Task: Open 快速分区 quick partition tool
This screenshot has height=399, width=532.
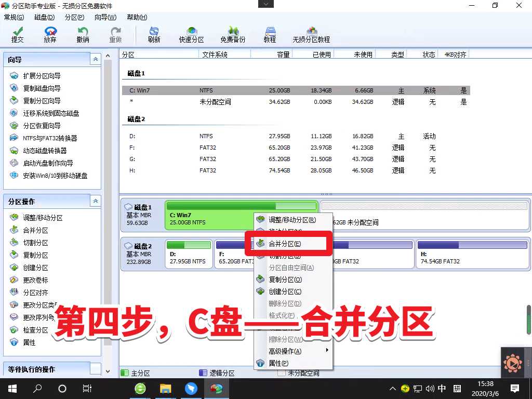Action: click(x=191, y=35)
